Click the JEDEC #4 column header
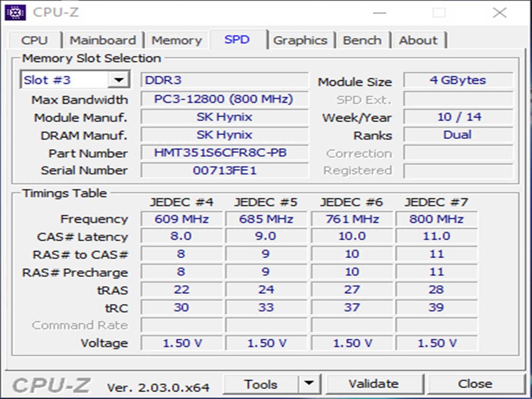The image size is (532, 399). point(182,202)
